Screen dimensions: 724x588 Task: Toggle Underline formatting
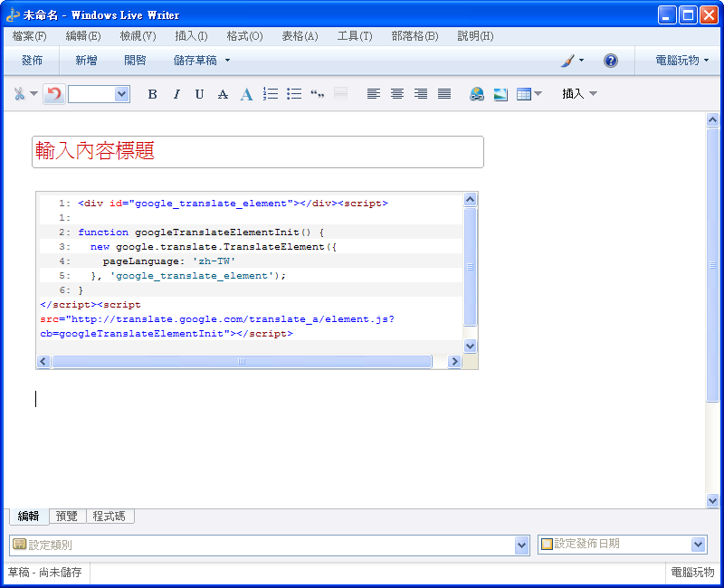[199, 94]
